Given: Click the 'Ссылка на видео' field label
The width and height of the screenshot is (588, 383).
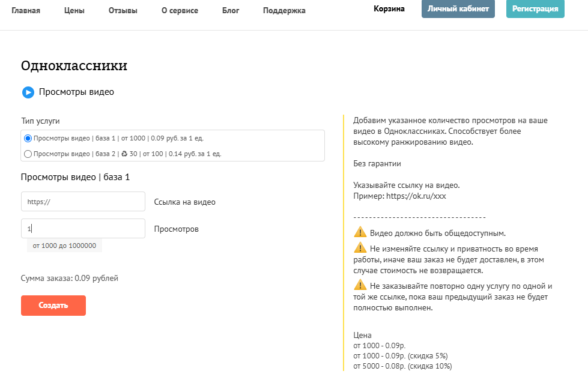Looking at the screenshot, I should (x=185, y=202).
